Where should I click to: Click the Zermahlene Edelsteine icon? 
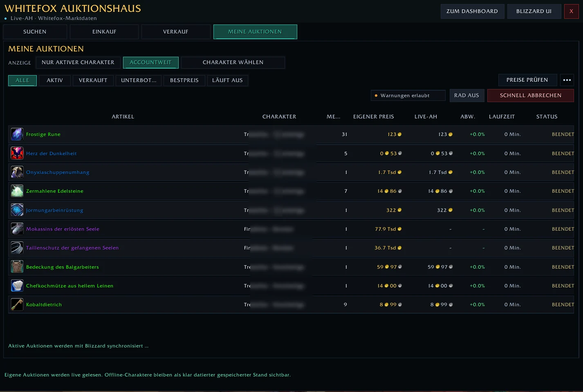click(x=17, y=191)
